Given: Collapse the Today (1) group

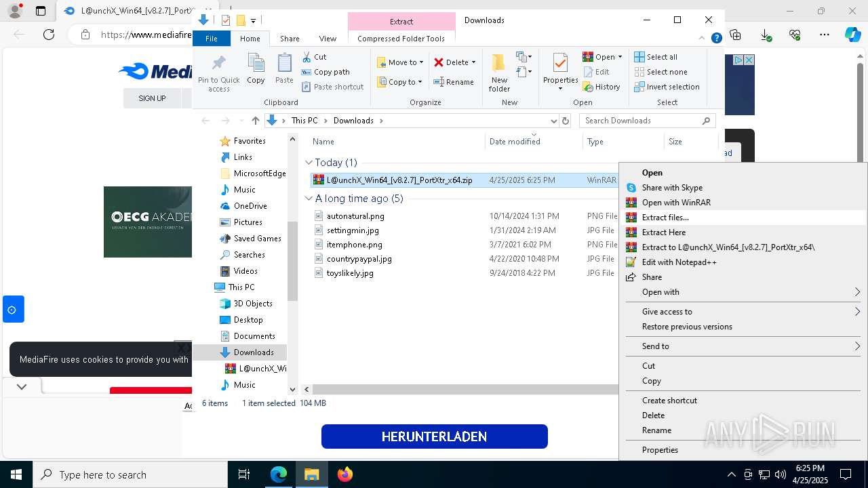Looking at the screenshot, I should (309, 163).
